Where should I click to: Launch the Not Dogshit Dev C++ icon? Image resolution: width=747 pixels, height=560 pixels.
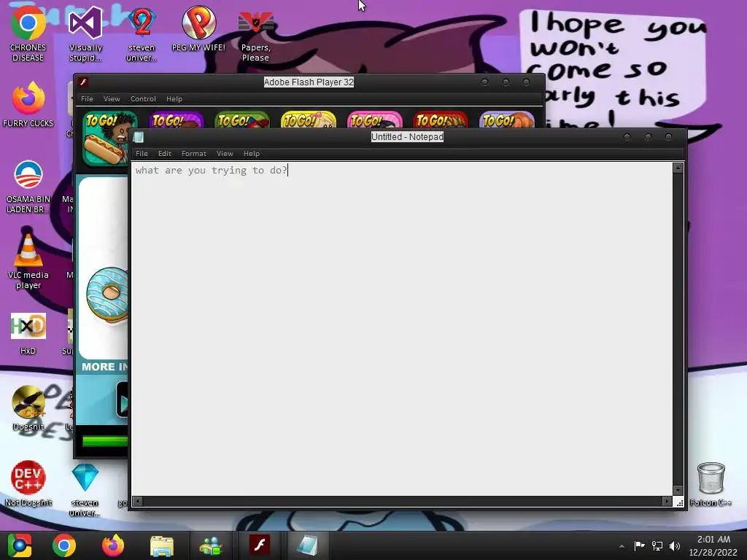(28, 483)
